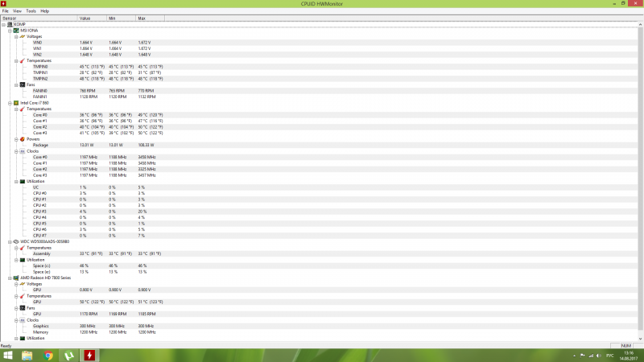Screen dimensions: 644x362
Task: Open uTorrent from the taskbar
Action: click(69, 356)
